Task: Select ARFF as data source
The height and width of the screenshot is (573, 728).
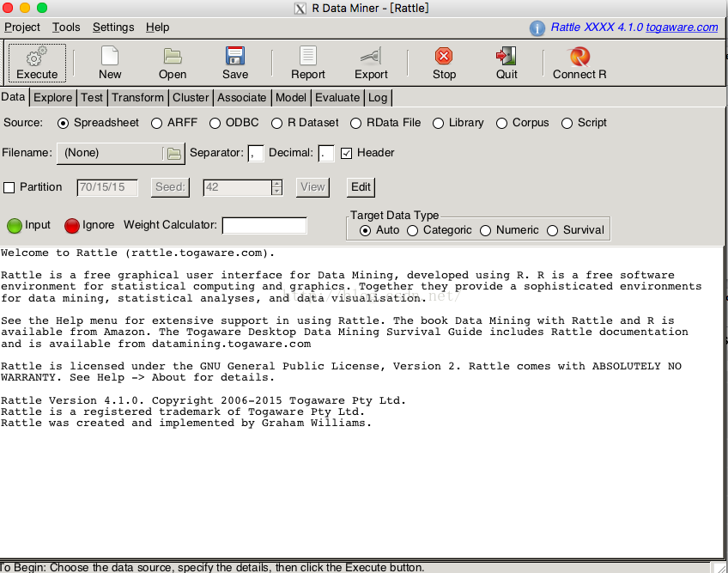Action: point(156,123)
